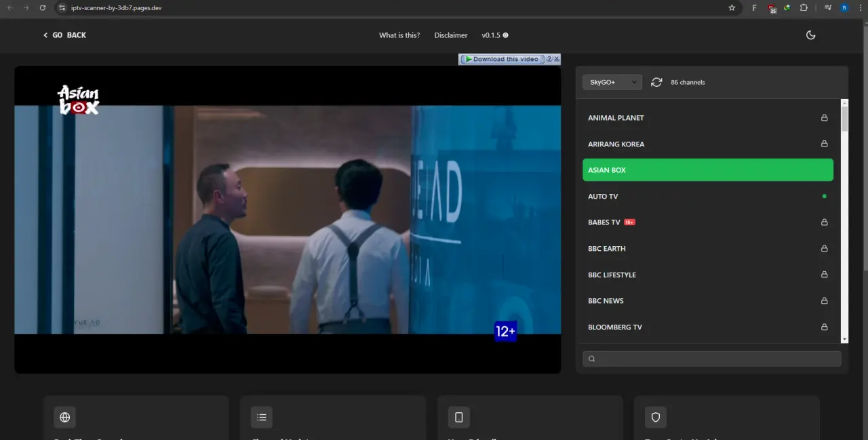The width and height of the screenshot is (868, 440).
Task: Bookmark this page with the star icon
Action: point(732,8)
